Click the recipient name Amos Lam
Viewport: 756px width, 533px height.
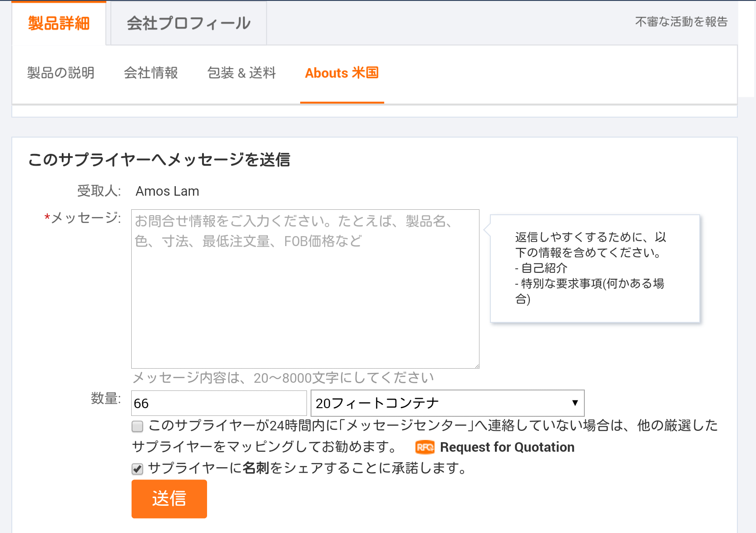[168, 191]
